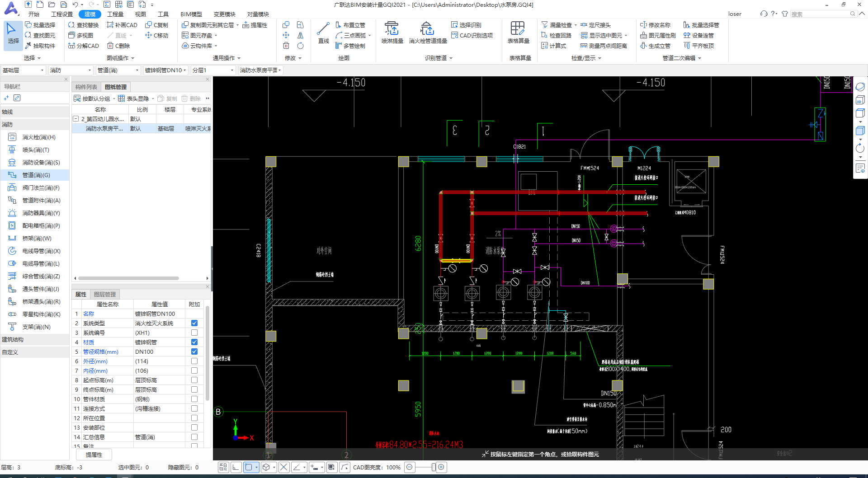Click the 设备连管 tool
The image size is (868, 478).
699,35
